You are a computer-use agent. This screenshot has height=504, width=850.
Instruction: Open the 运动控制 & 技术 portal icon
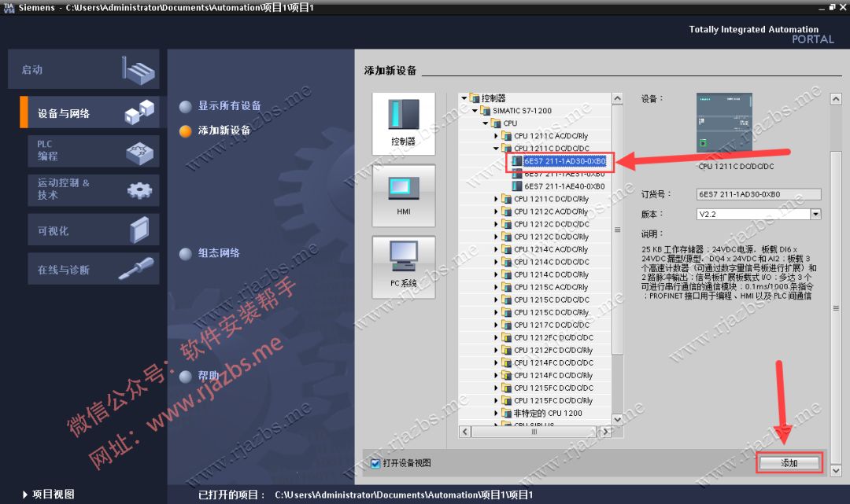click(x=87, y=189)
